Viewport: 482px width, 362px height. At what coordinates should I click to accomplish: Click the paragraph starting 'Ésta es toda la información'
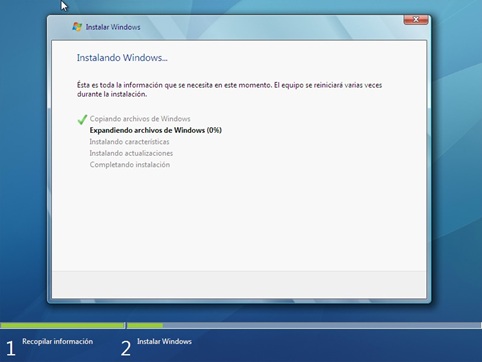pos(229,89)
